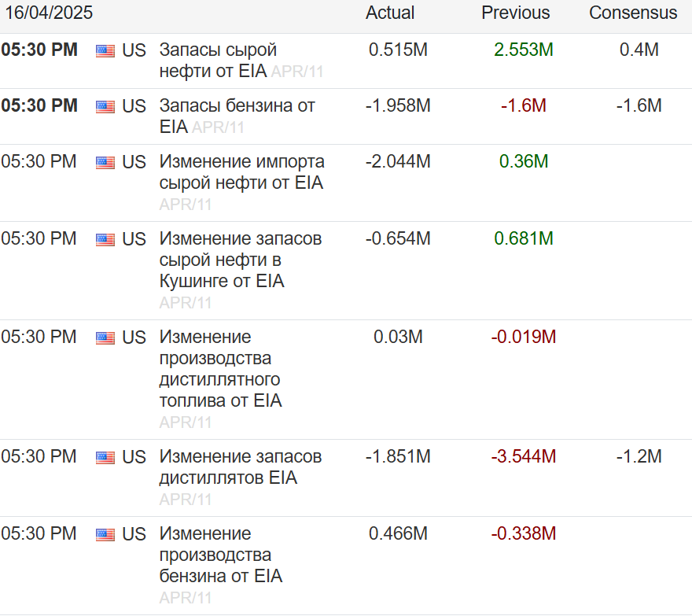Image resolution: width=692 pixels, height=616 pixels.
Task: Open Запасы сырой нефти от EIA link
Action: pos(218,50)
